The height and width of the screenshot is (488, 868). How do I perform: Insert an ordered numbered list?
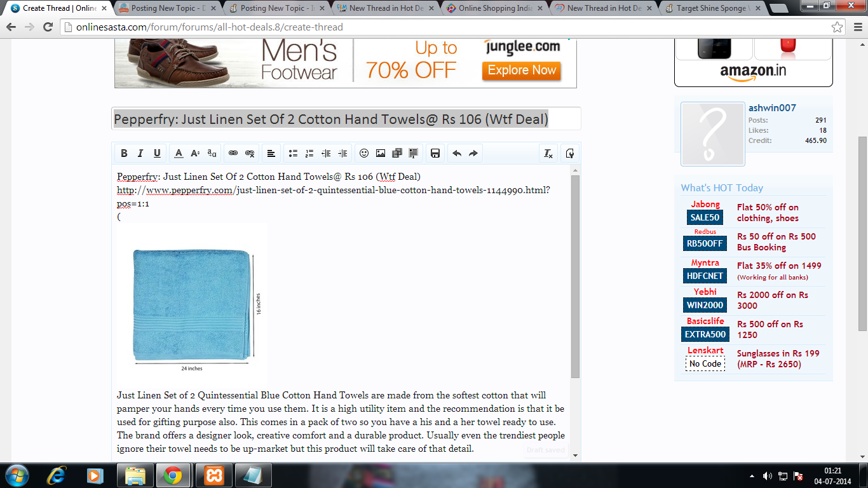(x=309, y=153)
